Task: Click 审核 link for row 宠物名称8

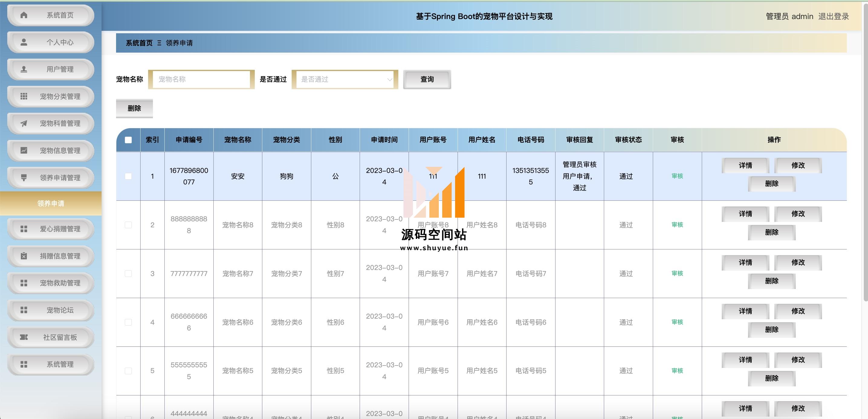Action: [x=677, y=225]
